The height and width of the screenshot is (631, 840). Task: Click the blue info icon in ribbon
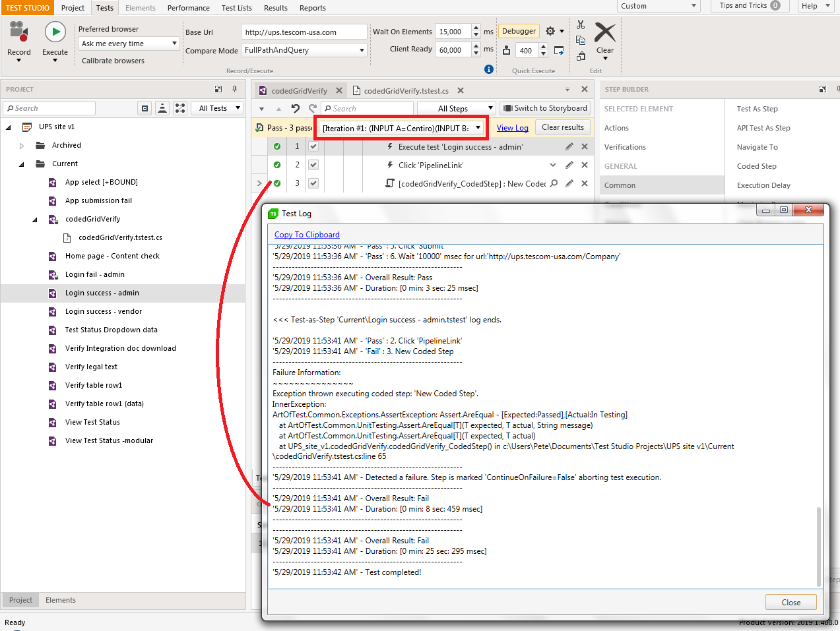(x=489, y=69)
